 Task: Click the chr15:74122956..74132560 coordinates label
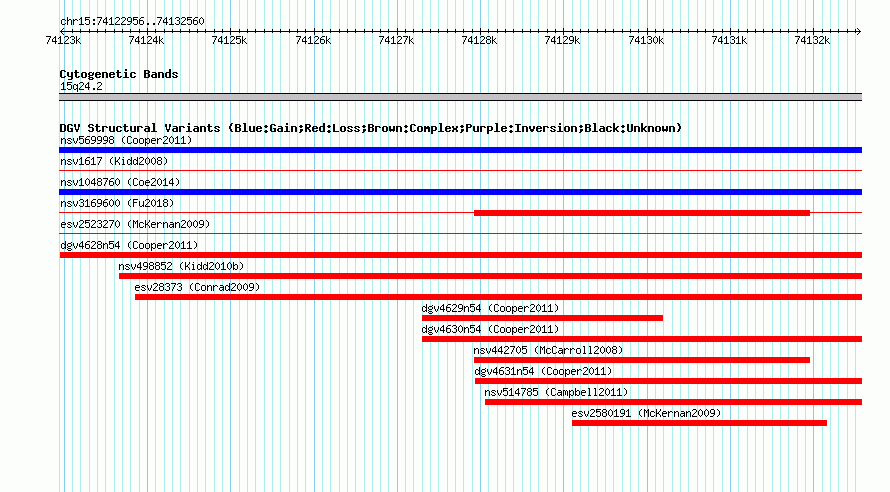pyautogui.click(x=132, y=21)
